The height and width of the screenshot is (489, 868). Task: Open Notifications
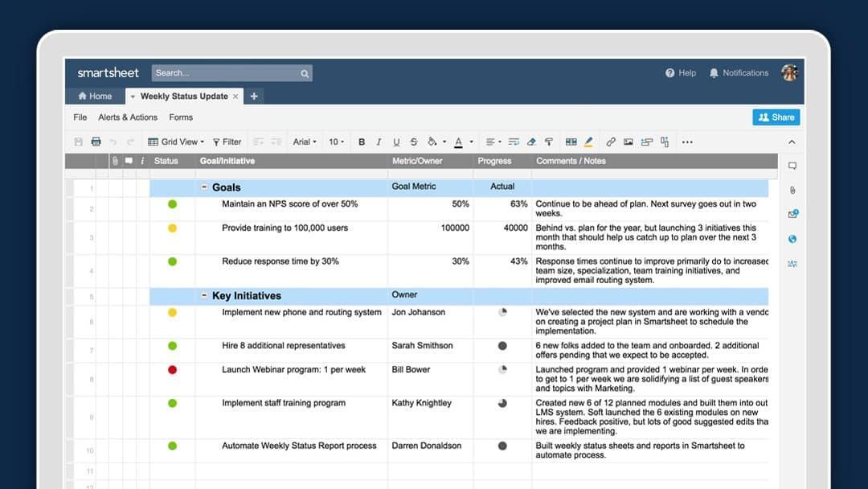(x=739, y=73)
